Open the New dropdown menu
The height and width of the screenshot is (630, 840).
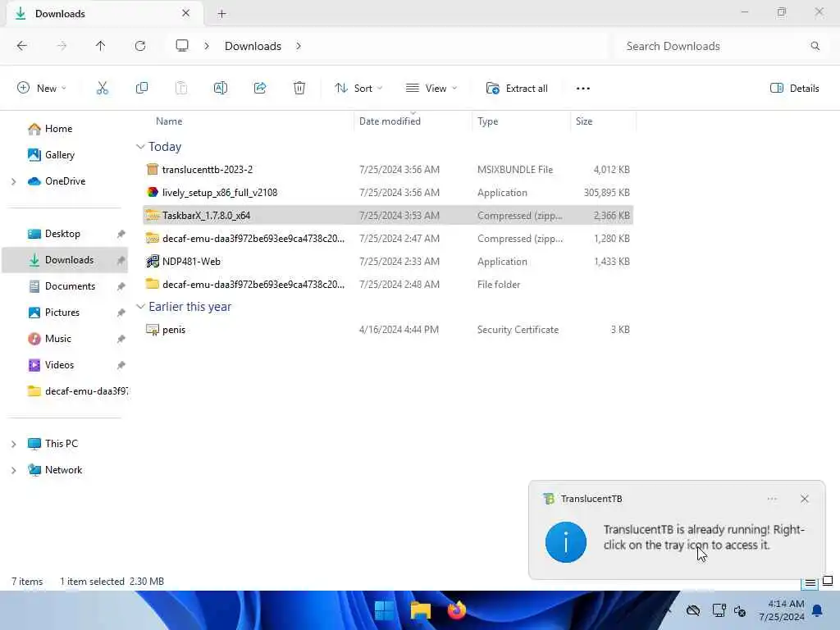pyautogui.click(x=42, y=89)
